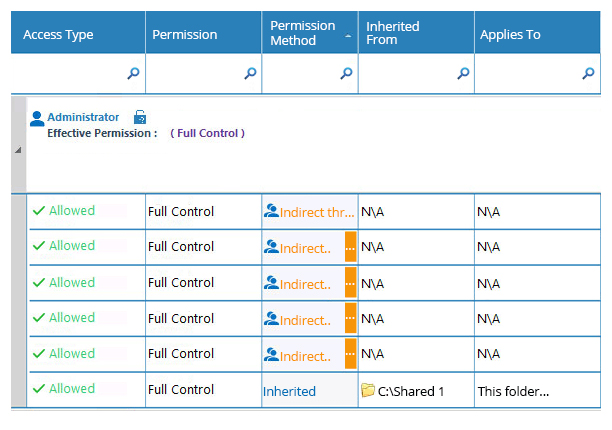Screen dimensions: 612x430
Task: Click search icon in Applies To filter
Action: click(588, 73)
